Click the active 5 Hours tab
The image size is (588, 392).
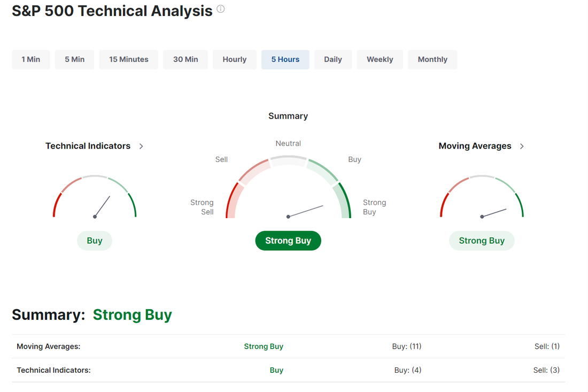pyautogui.click(x=285, y=60)
